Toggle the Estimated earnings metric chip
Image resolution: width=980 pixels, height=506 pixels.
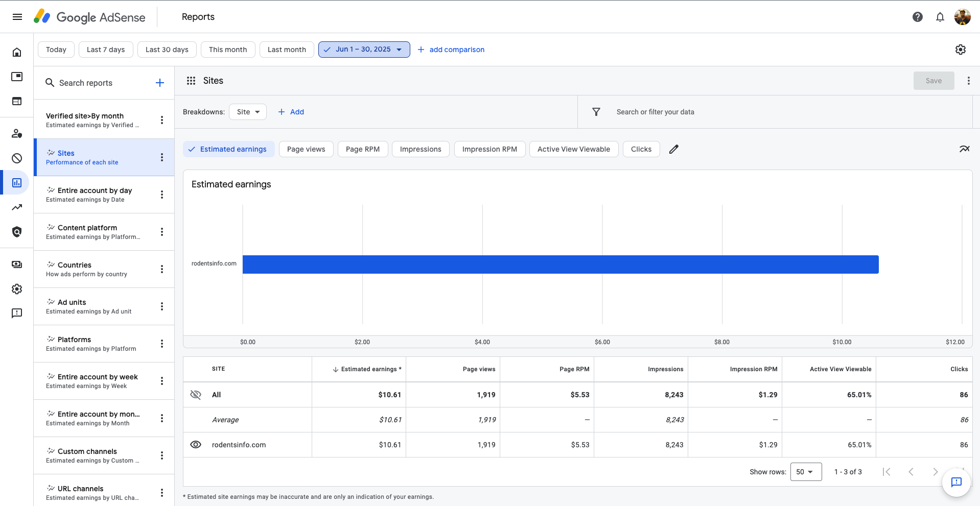(x=229, y=149)
